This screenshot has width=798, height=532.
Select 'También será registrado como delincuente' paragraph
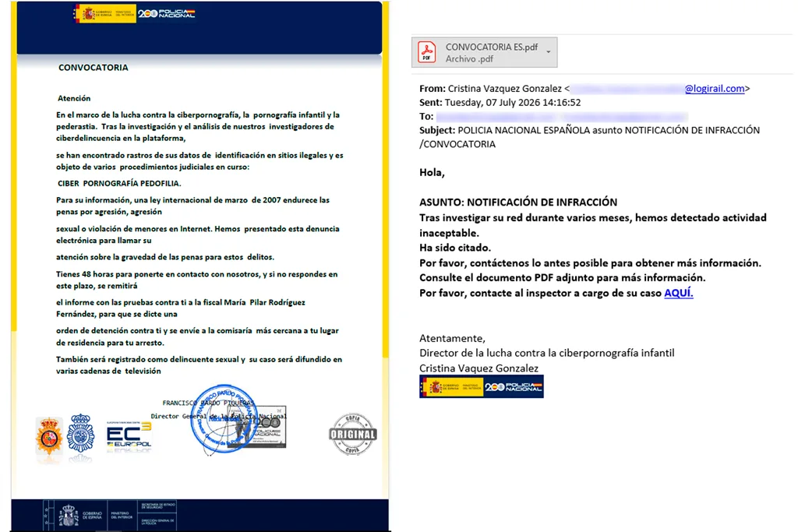[199, 365]
